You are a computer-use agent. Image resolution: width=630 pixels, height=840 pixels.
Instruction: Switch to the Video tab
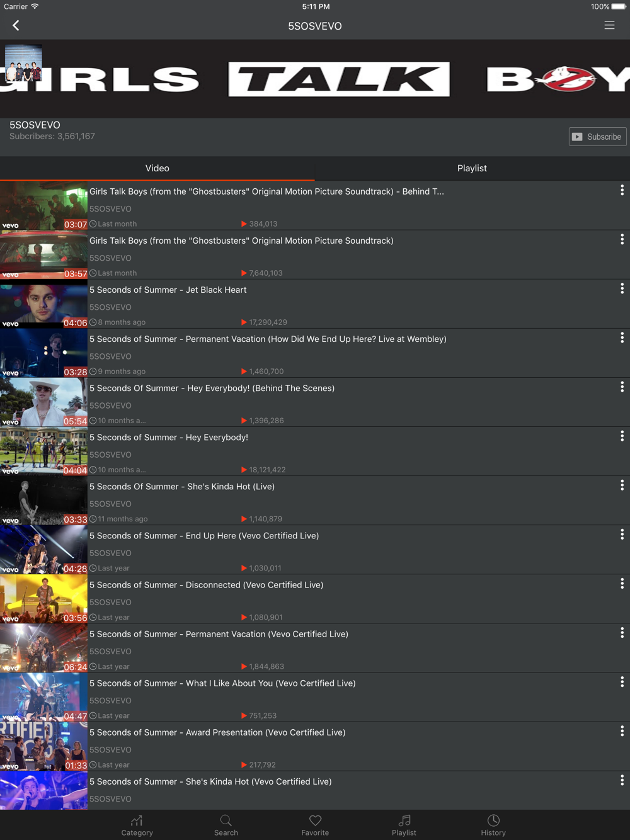tap(157, 168)
